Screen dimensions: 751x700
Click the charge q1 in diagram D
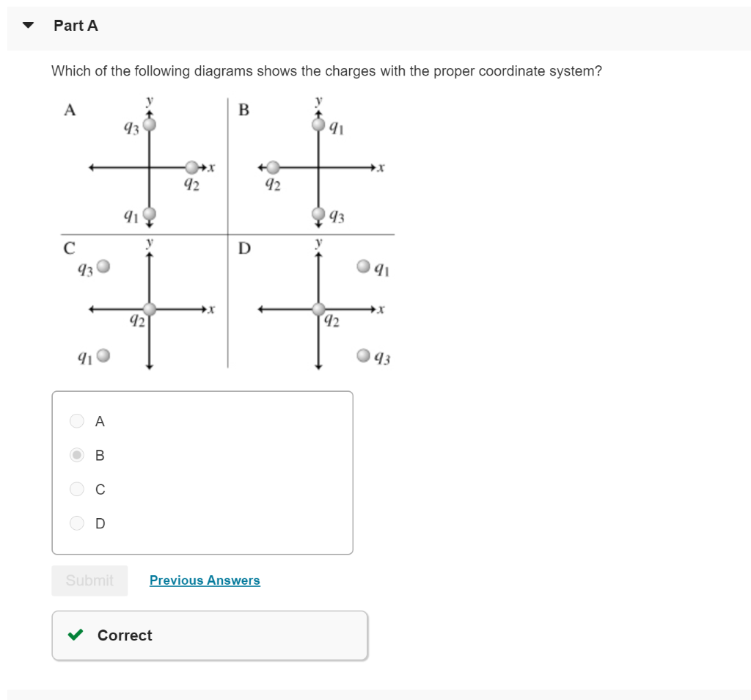click(363, 266)
